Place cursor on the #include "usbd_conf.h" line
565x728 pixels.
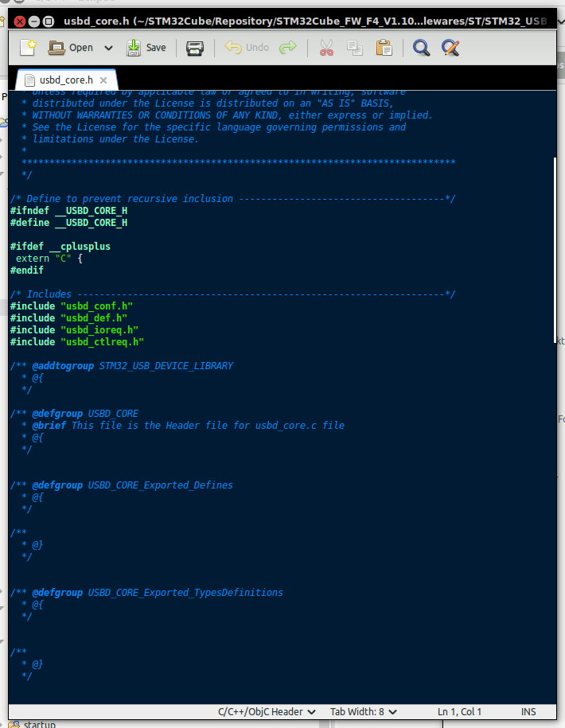(x=72, y=306)
